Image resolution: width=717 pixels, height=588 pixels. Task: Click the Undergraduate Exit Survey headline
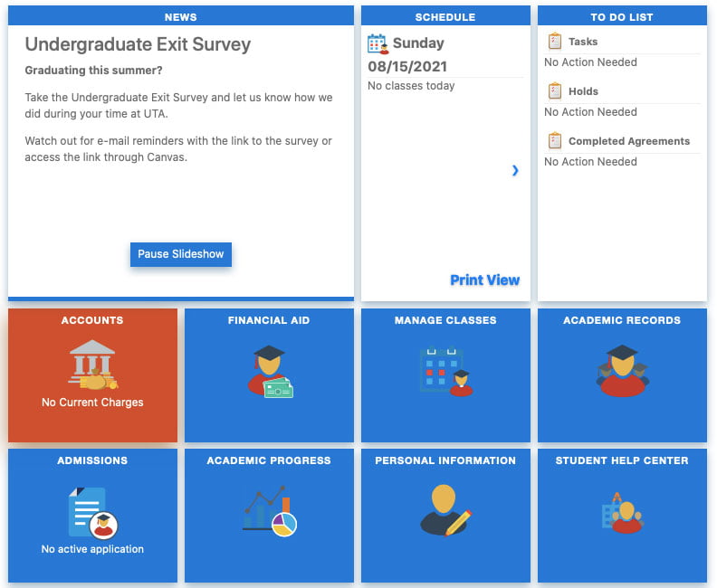point(138,44)
